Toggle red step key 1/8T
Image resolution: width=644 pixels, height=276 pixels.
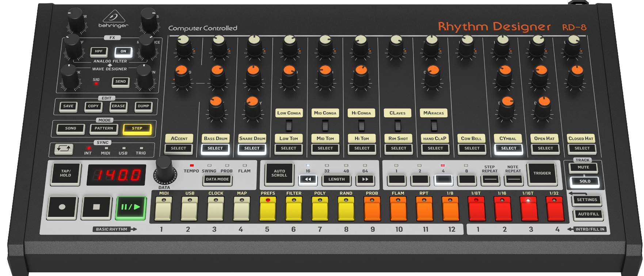[476, 209]
